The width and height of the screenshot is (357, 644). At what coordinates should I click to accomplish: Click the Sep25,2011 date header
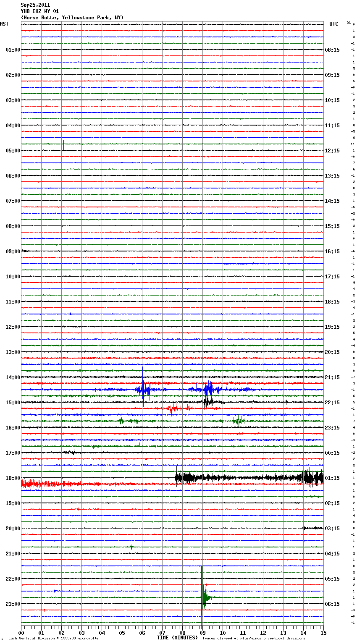(x=35, y=5)
